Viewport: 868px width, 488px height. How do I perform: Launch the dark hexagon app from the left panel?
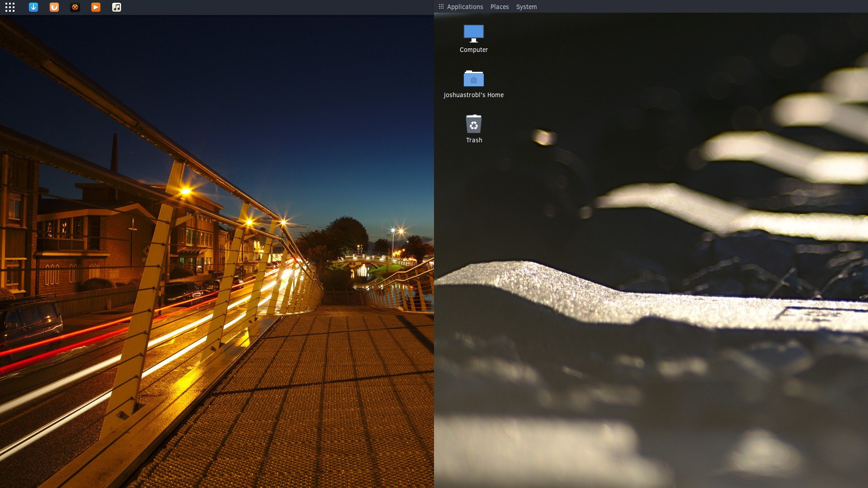[75, 7]
